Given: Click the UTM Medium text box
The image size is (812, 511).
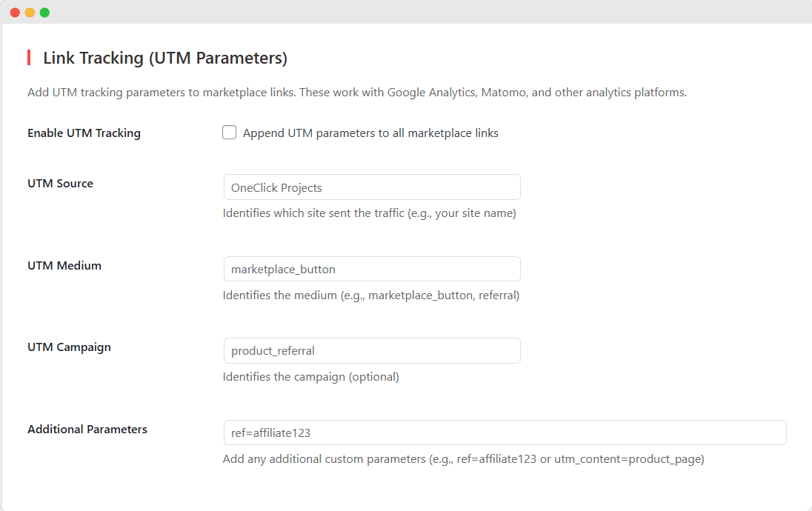Looking at the screenshot, I should [x=372, y=269].
